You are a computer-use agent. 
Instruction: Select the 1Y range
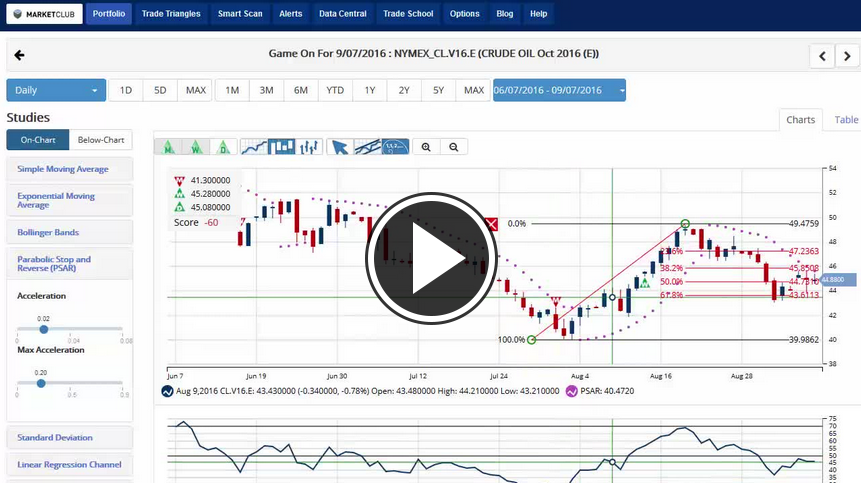point(370,90)
